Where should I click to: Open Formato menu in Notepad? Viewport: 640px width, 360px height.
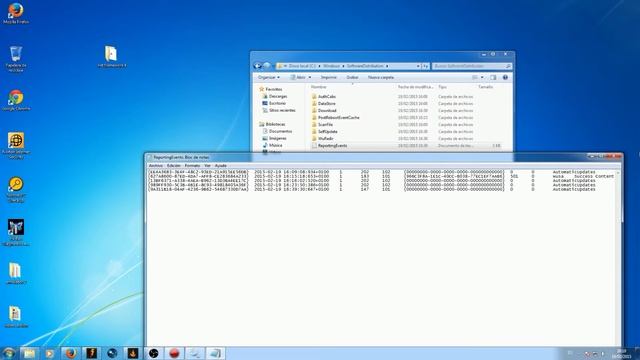(192, 165)
